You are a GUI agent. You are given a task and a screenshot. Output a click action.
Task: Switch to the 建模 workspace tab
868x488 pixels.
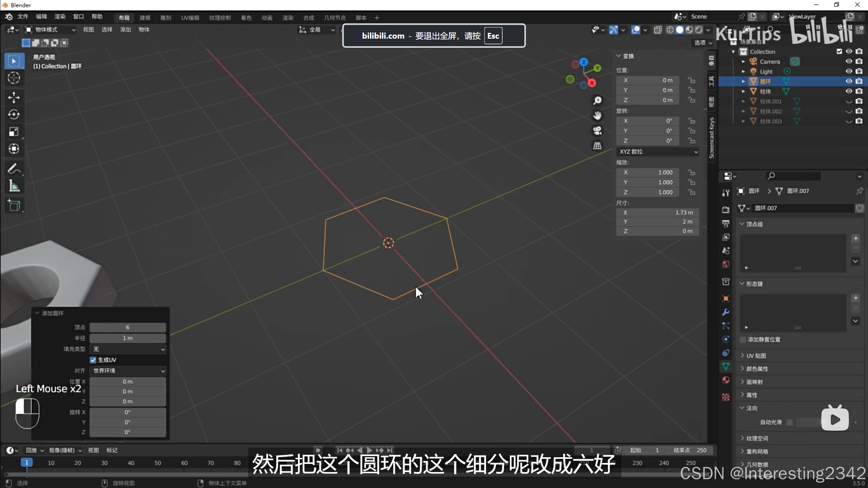[x=145, y=18]
